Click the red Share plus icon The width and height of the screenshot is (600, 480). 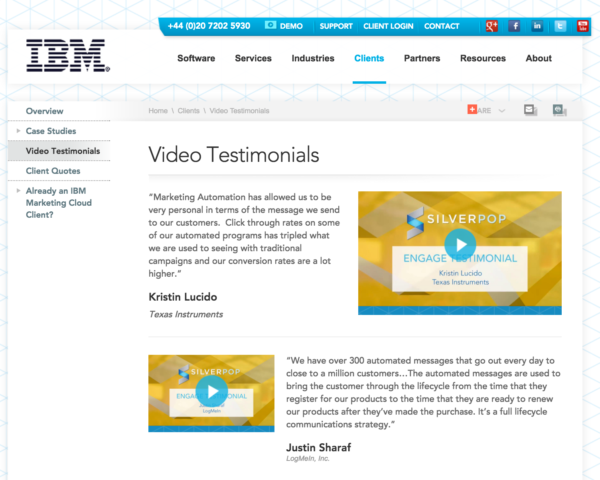[x=472, y=109]
